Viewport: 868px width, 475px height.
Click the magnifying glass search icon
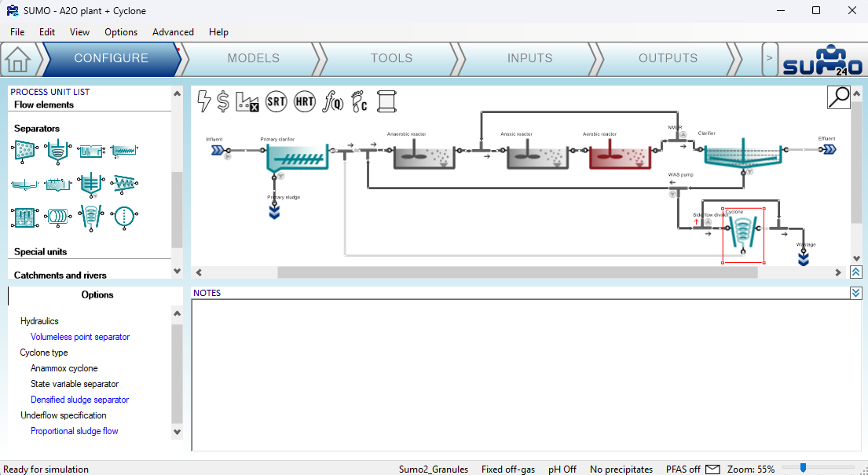click(x=838, y=97)
